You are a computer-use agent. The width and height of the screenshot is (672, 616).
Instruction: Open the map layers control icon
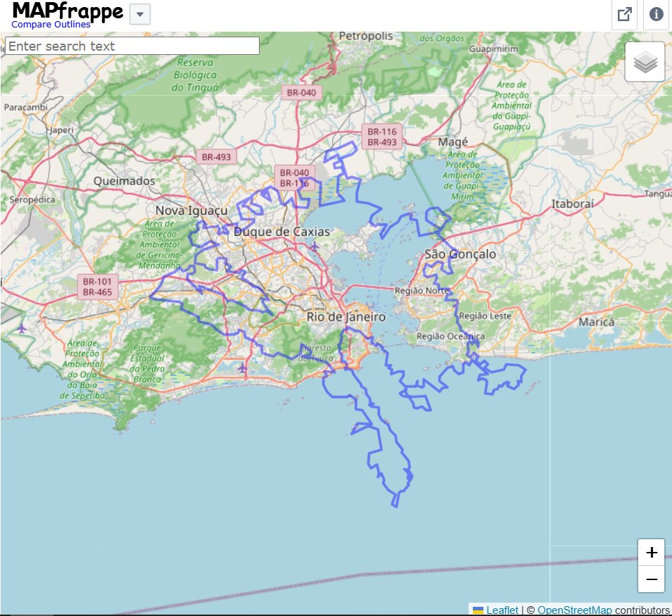(645, 62)
